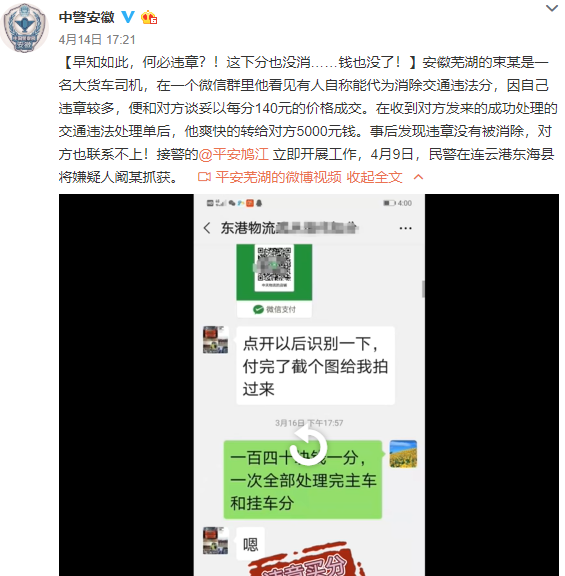Click the 微信支付 logo label
This screenshot has height=576, width=565.
[274, 309]
